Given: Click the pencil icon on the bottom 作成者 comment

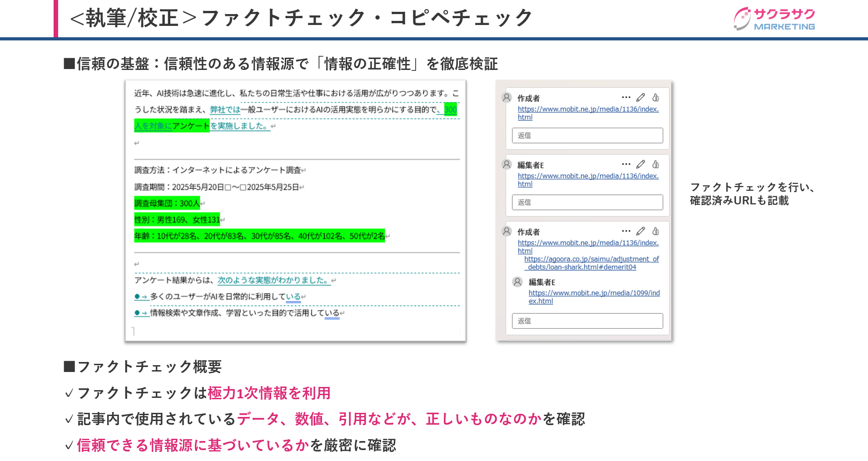Looking at the screenshot, I should (x=640, y=231).
